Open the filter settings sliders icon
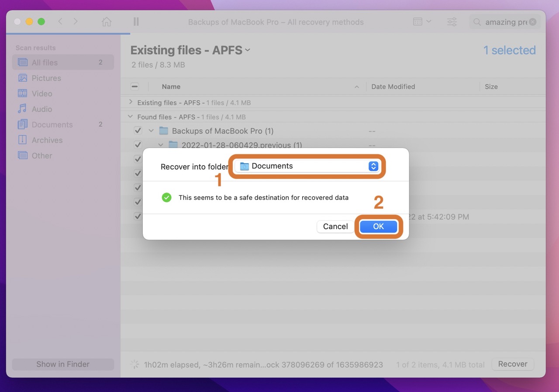This screenshot has height=392, width=559. point(452,22)
